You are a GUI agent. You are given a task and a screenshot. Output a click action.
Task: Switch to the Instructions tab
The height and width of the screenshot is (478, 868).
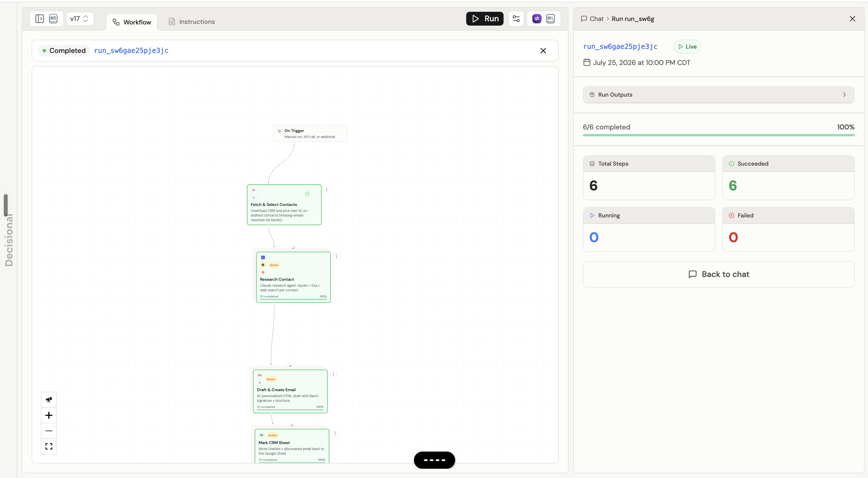pos(191,22)
